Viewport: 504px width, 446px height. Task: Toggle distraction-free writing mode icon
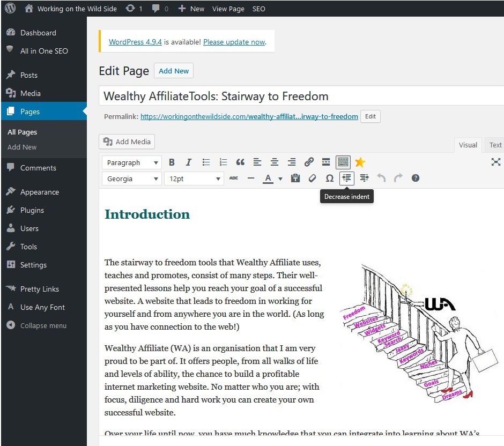495,162
